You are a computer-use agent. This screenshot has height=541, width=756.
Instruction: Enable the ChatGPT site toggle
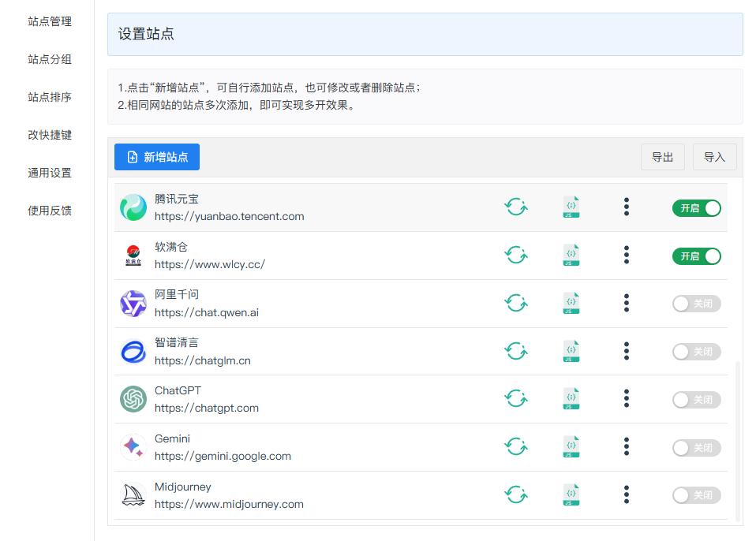(x=696, y=400)
